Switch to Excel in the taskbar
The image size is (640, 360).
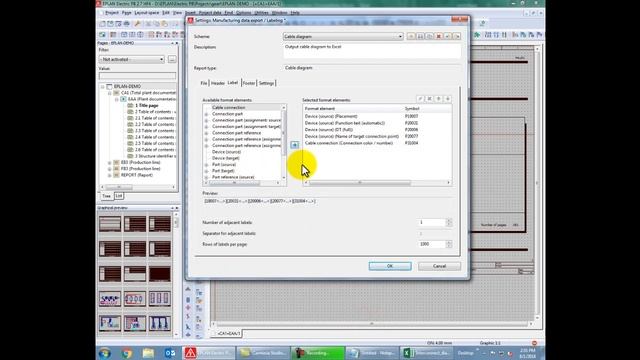coord(426,353)
